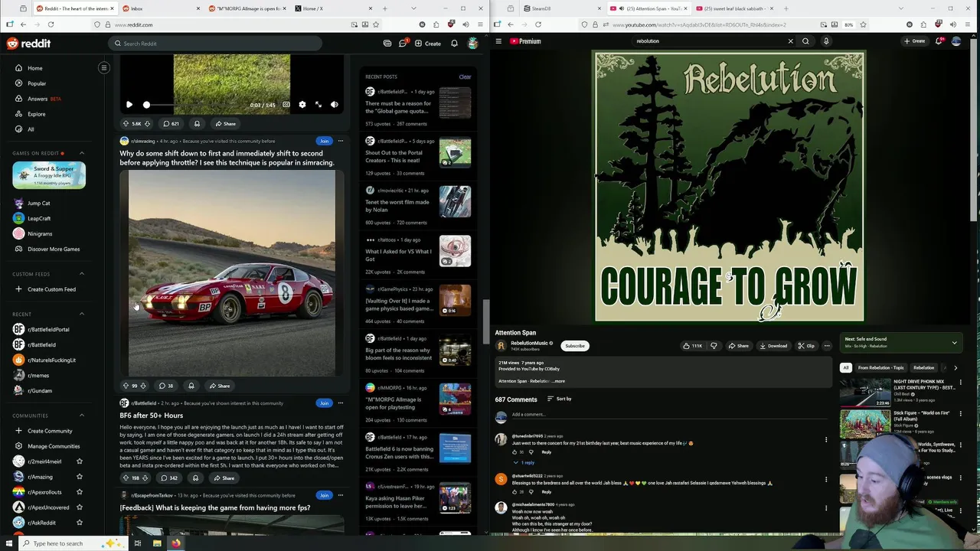Like the Attention Span video

[x=691, y=346]
